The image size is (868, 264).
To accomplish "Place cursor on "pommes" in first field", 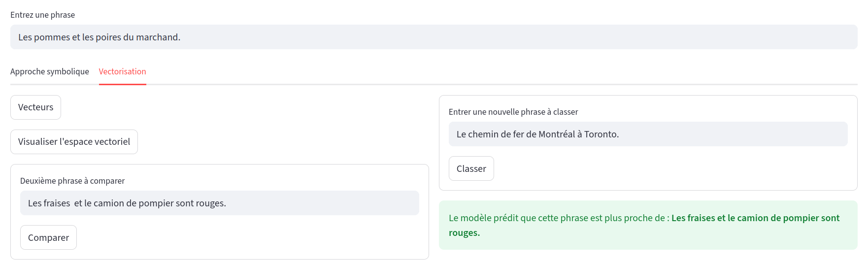I will click(52, 37).
